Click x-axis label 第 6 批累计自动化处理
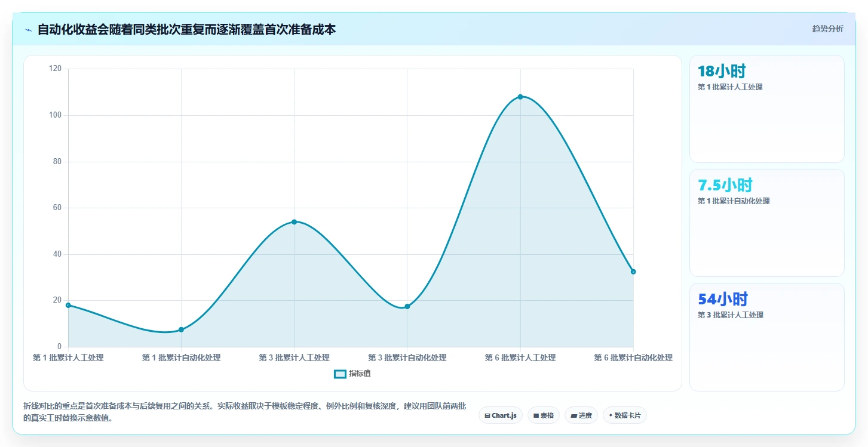 coord(633,358)
